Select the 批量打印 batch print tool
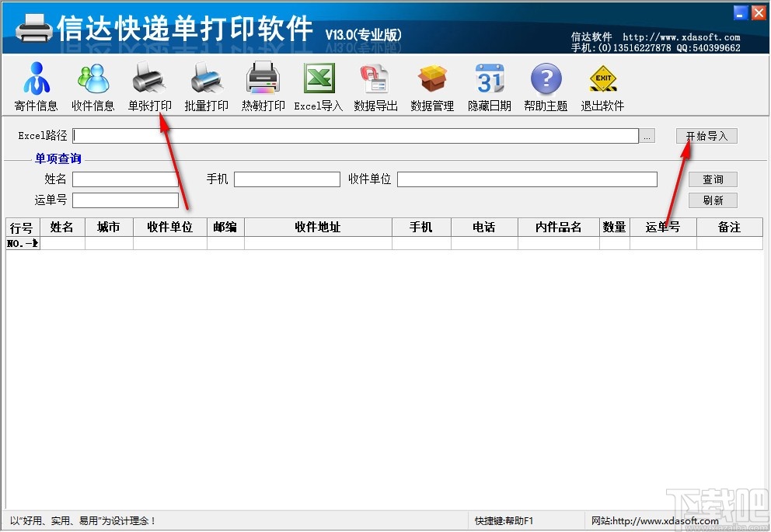771x532 pixels. (x=205, y=85)
